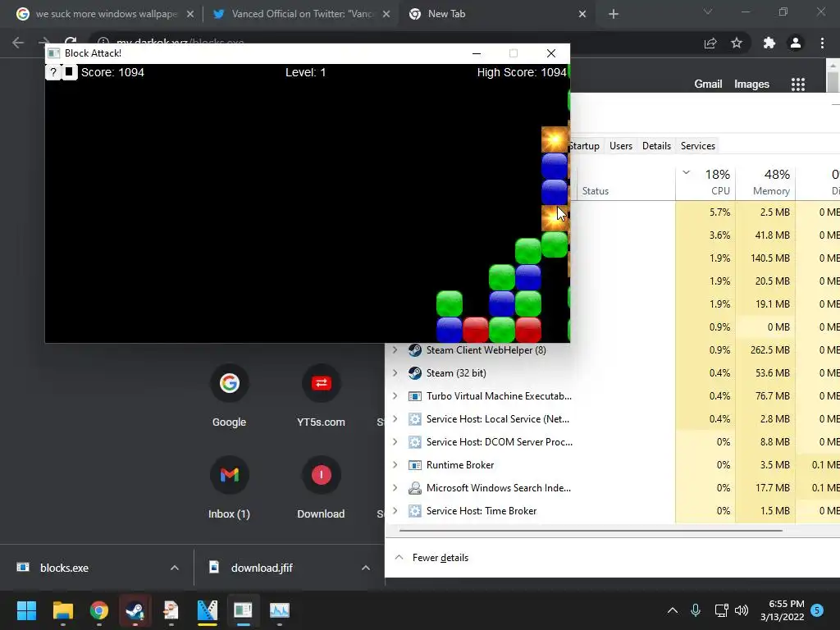This screenshot has width=840, height=630.
Task: Open notification badge showing 5
Action: tap(817, 610)
